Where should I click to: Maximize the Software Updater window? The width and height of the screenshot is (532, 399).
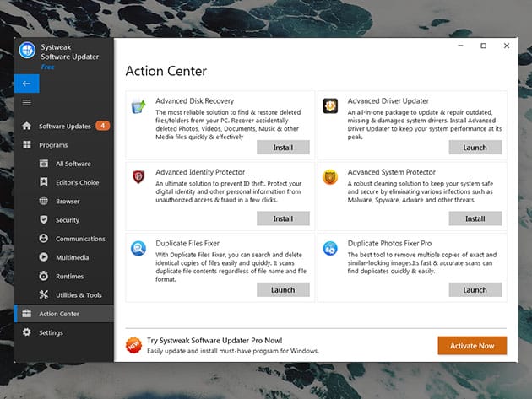(484, 46)
